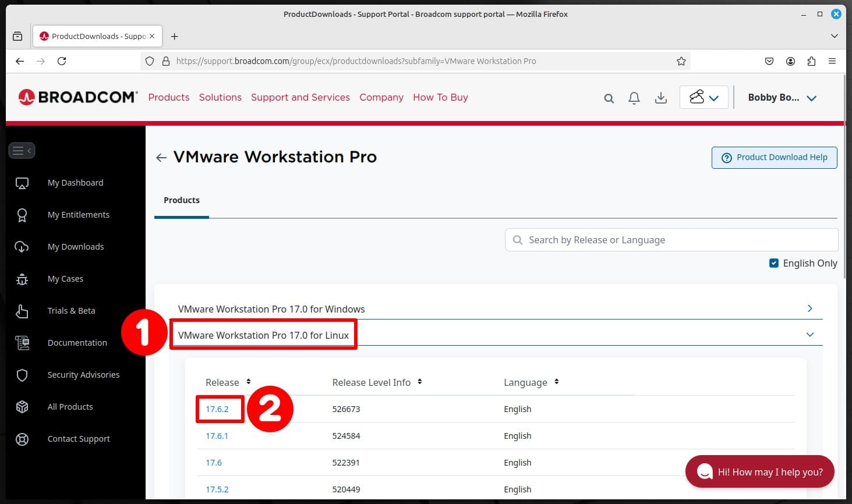This screenshot has height=504, width=852.
Task: Open My Cases in the sidebar
Action: pyautogui.click(x=65, y=279)
